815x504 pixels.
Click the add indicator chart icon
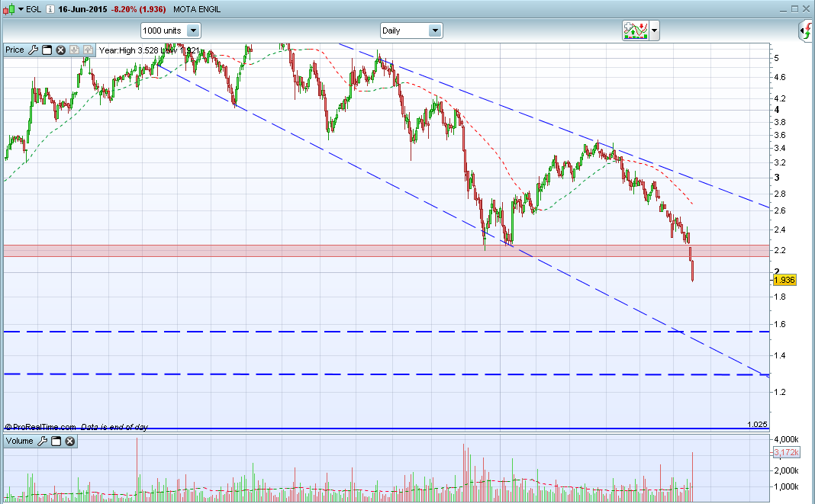[635, 30]
